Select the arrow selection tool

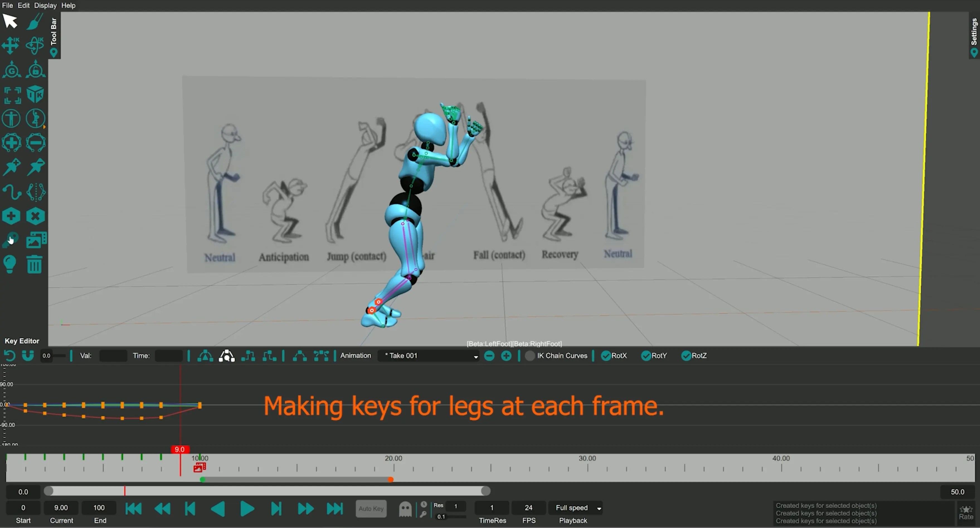point(10,21)
